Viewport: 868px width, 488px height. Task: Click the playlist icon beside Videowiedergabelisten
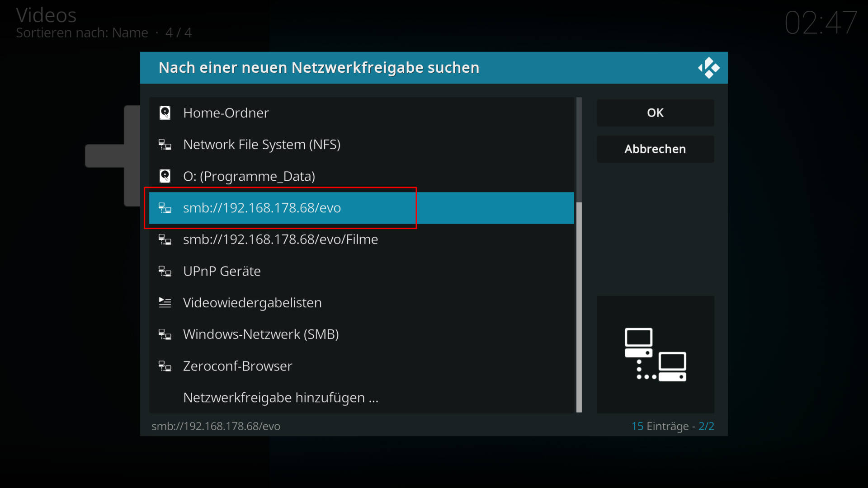click(165, 303)
